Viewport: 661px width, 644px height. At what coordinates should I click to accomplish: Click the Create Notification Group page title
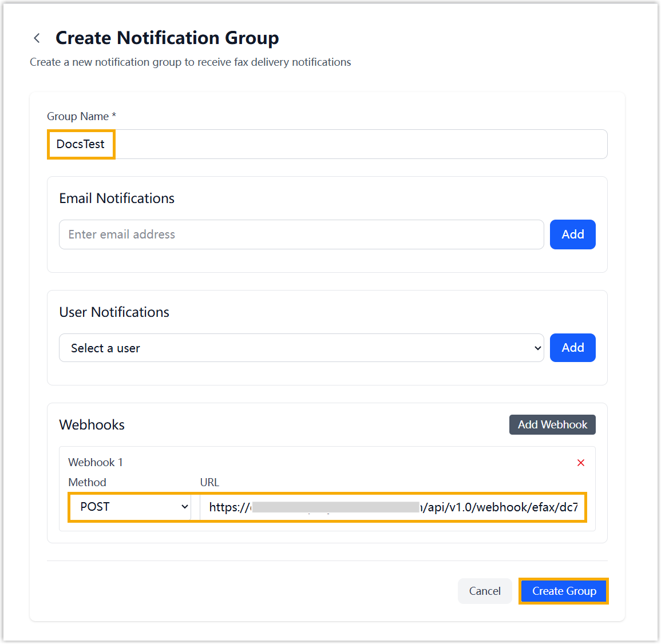coord(167,38)
